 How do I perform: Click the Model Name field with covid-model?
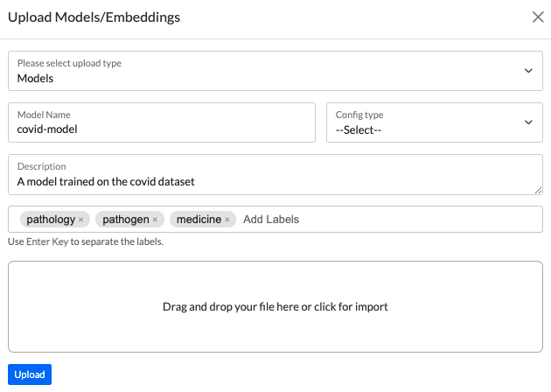(x=162, y=122)
